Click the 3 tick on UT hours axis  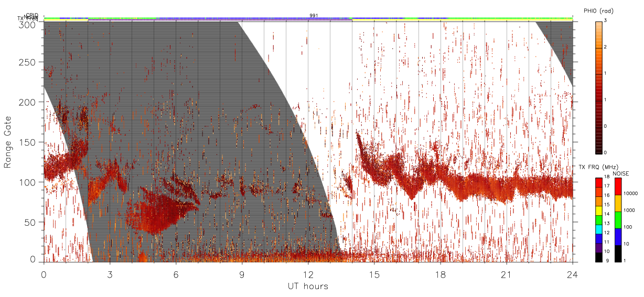click(110, 274)
